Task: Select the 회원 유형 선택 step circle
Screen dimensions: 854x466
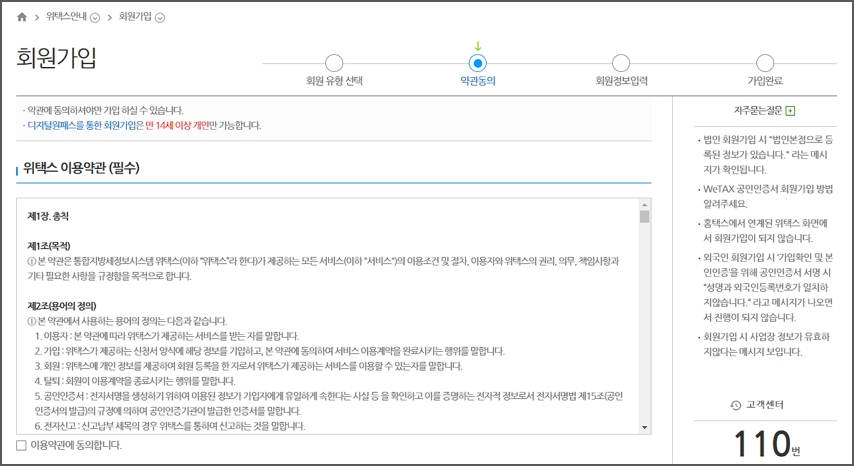Action: point(334,63)
